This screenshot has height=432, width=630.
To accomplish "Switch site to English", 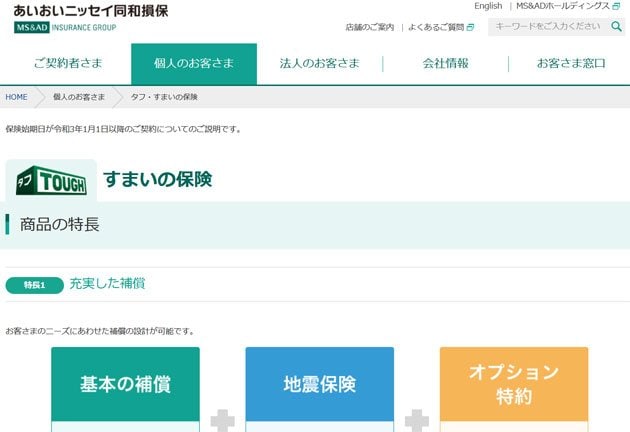I will (488, 6).
